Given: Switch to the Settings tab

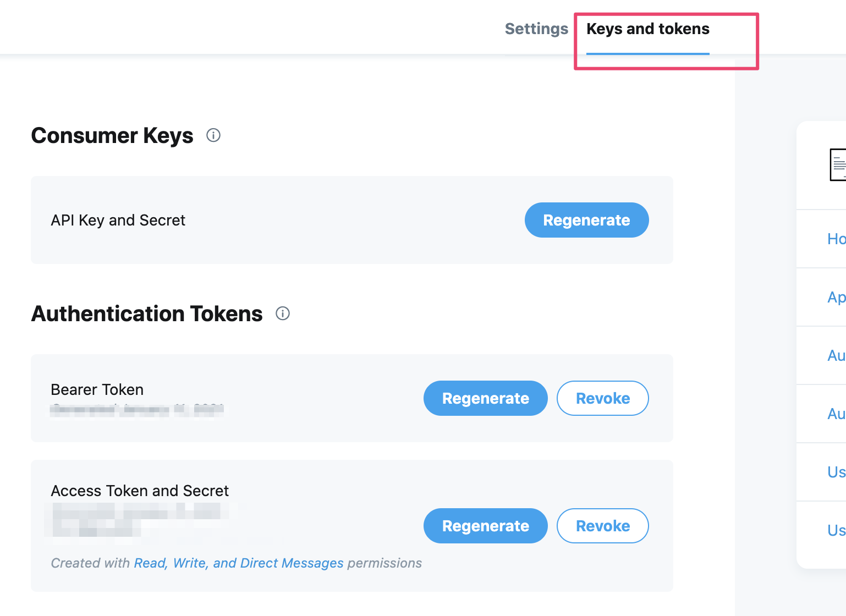Looking at the screenshot, I should tap(536, 29).
